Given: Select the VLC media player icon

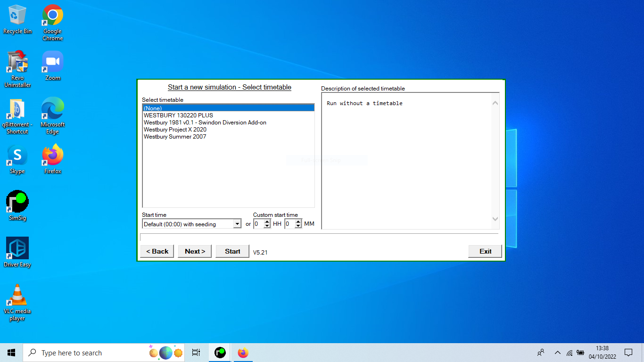Looking at the screenshot, I should click(17, 303).
